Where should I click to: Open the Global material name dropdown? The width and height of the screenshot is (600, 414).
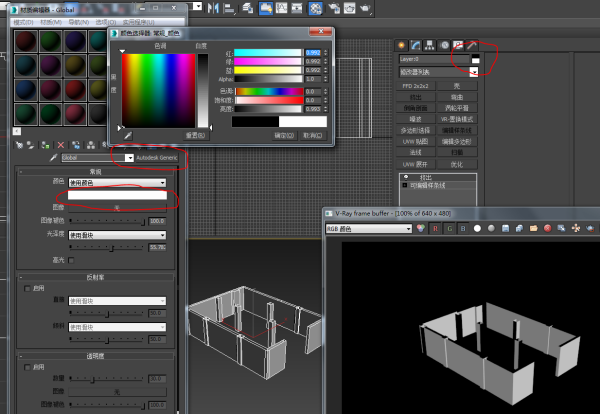click(129, 157)
